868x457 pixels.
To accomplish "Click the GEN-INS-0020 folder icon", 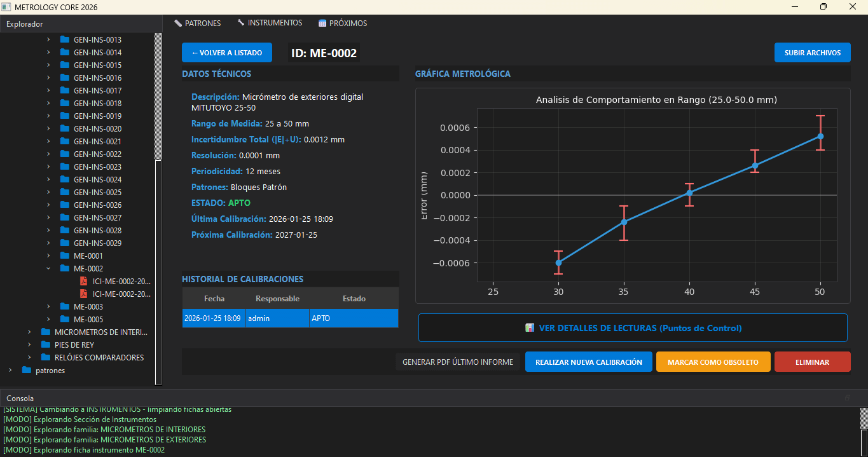I will click(64, 128).
